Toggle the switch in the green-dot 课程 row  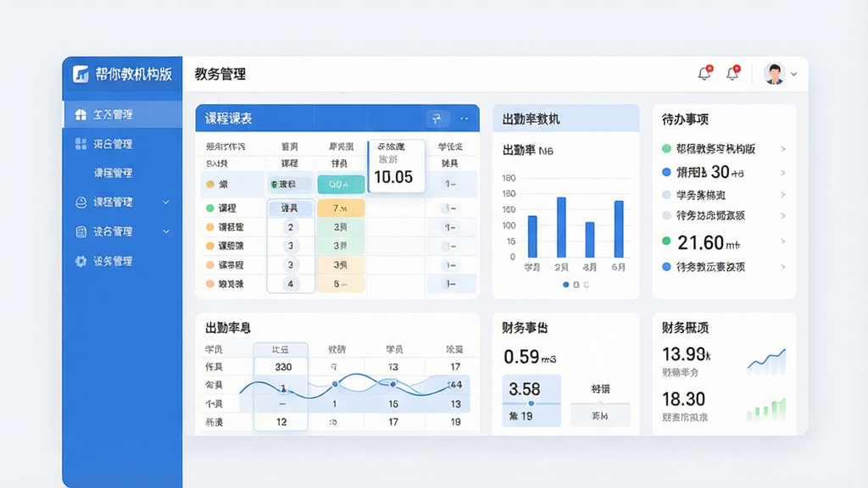point(449,208)
